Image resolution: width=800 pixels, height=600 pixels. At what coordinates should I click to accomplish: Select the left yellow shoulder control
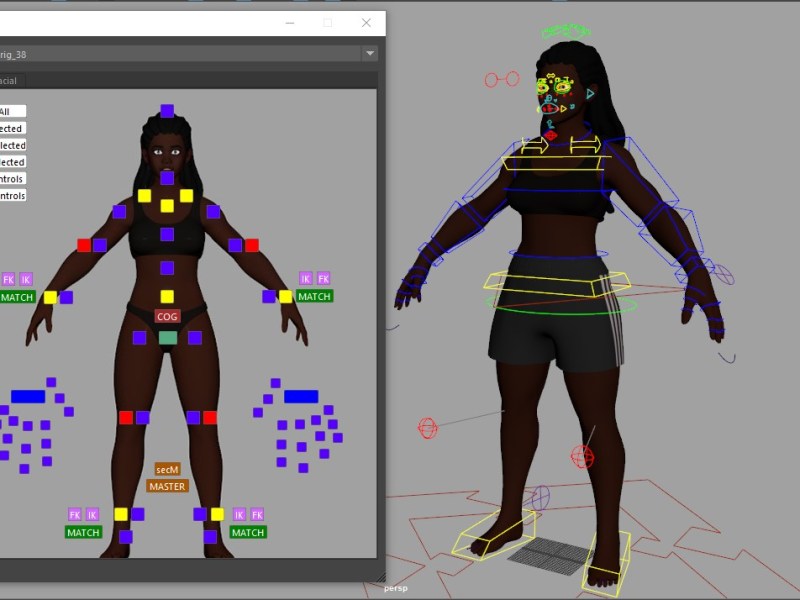143,196
